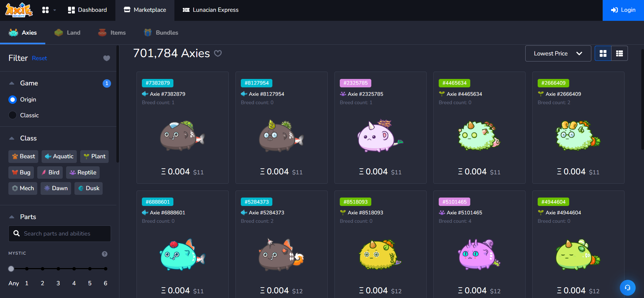Click the Axie #5101465 name link
Screen dimensions: 644x298
(x=464, y=213)
